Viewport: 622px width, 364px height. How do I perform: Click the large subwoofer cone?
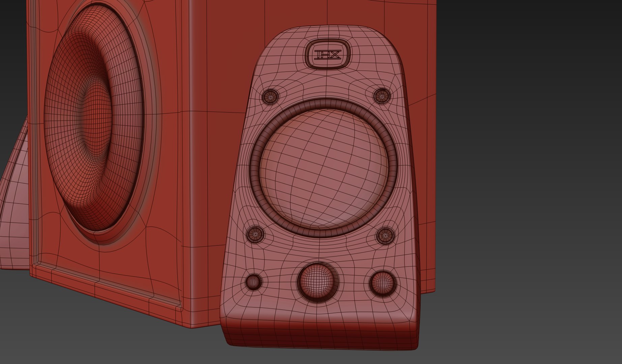click(x=94, y=118)
